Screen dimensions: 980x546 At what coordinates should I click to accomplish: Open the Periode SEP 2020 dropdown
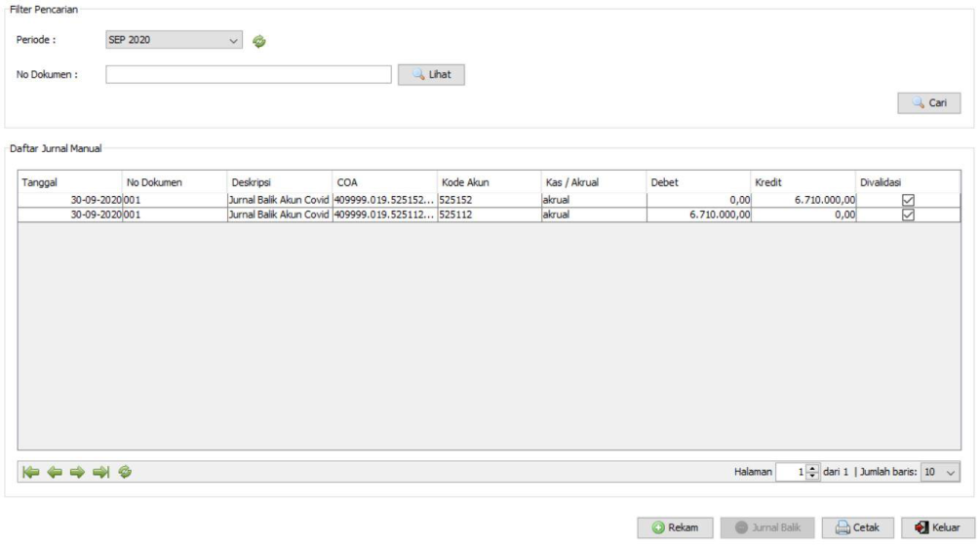click(174, 41)
